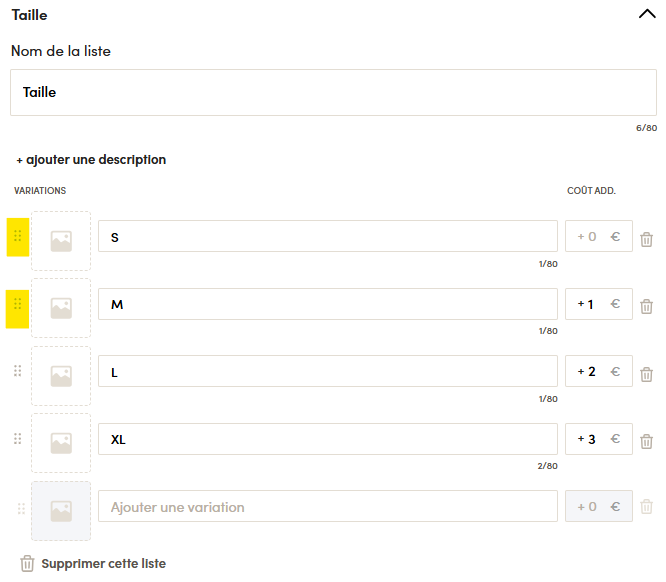Click the drag handle of the XL variation
This screenshot has height=582, width=666.
click(x=17, y=438)
